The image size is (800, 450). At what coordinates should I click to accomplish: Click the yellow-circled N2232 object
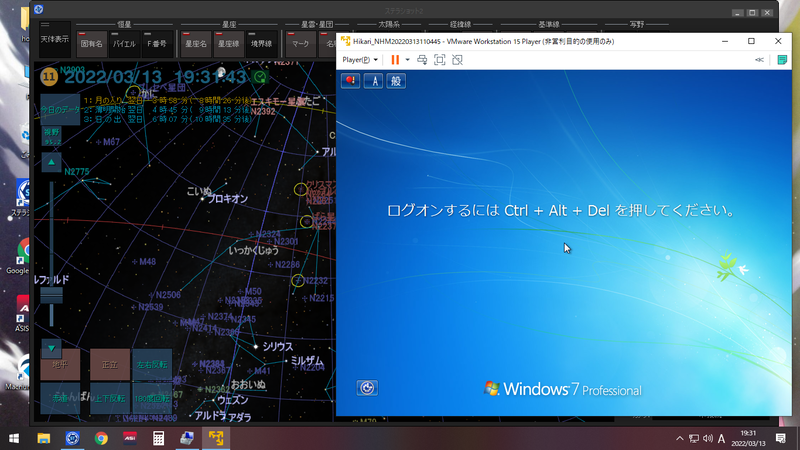click(x=298, y=281)
